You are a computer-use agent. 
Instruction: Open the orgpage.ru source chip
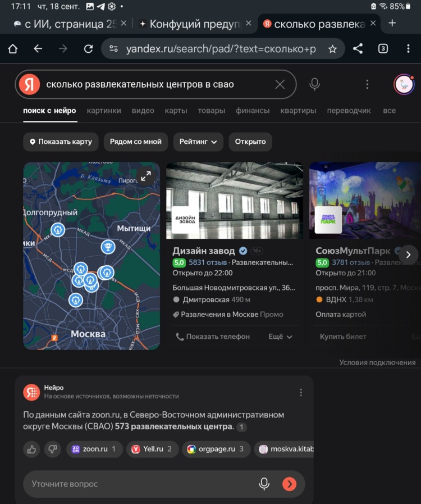pyautogui.click(x=216, y=449)
